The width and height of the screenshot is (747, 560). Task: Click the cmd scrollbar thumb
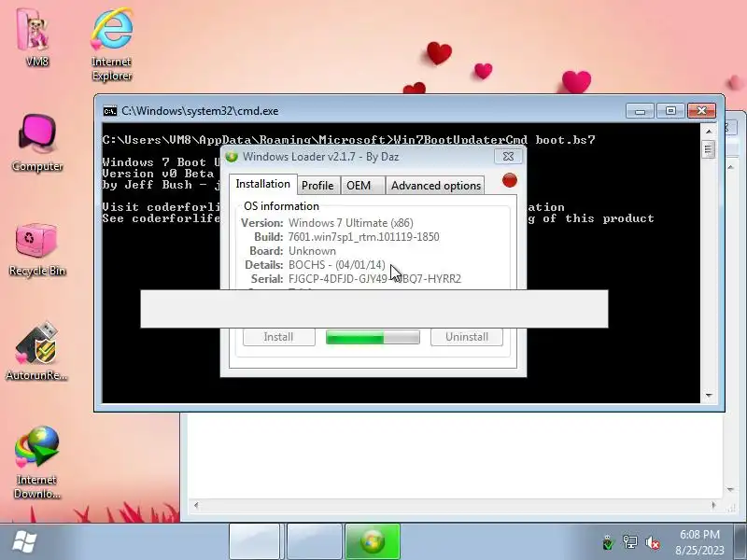[x=709, y=149]
